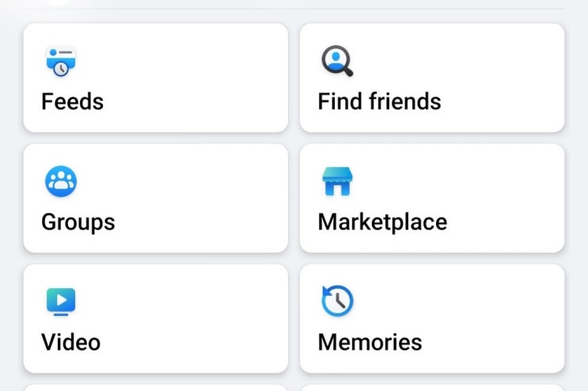Tap the Find friends magnifier icon
This screenshot has width=588, height=391.
tap(337, 61)
